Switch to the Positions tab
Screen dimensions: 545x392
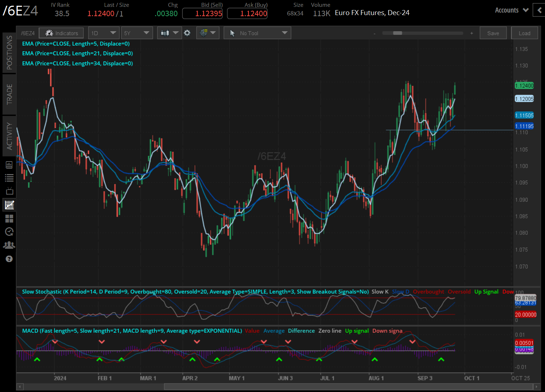[x=9, y=52]
